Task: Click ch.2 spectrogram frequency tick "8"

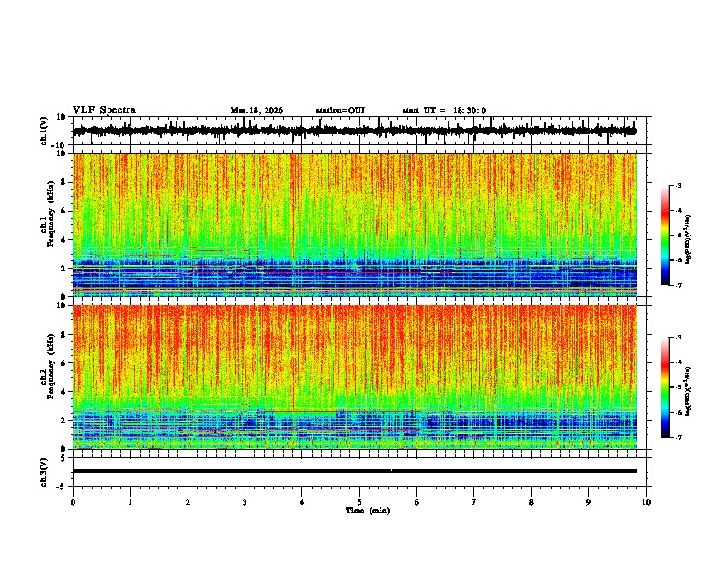Action: (63, 335)
